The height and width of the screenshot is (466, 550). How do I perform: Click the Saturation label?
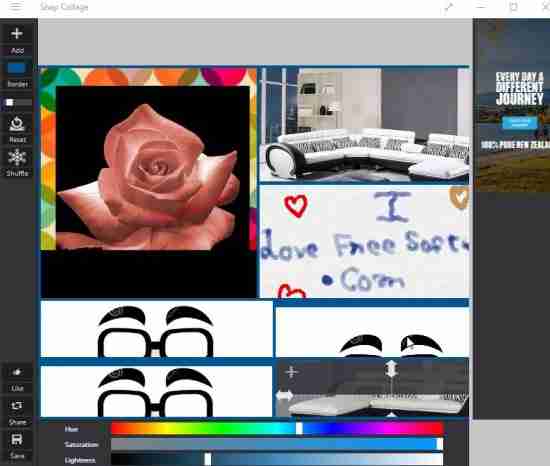click(x=81, y=445)
